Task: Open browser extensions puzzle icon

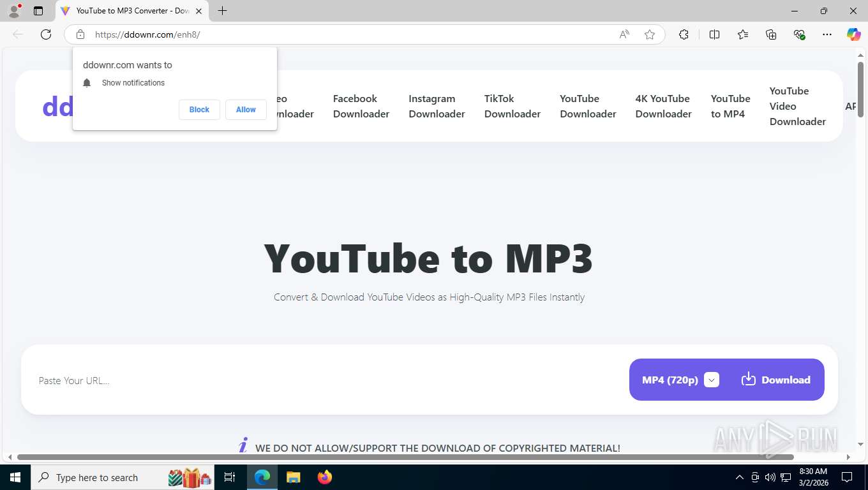Action: point(684,34)
